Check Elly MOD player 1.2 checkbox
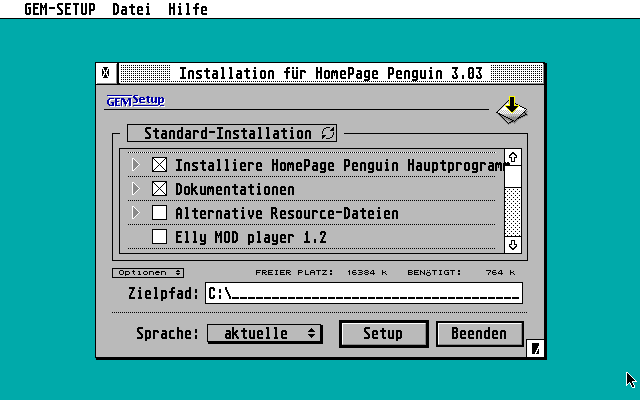The width and height of the screenshot is (640, 400). tap(159, 237)
